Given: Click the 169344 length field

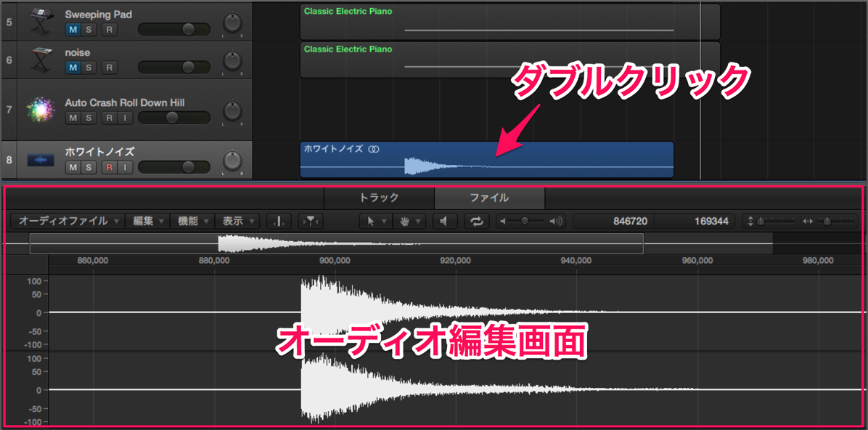Looking at the screenshot, I should pyautogui.click(x=695, y=221).
